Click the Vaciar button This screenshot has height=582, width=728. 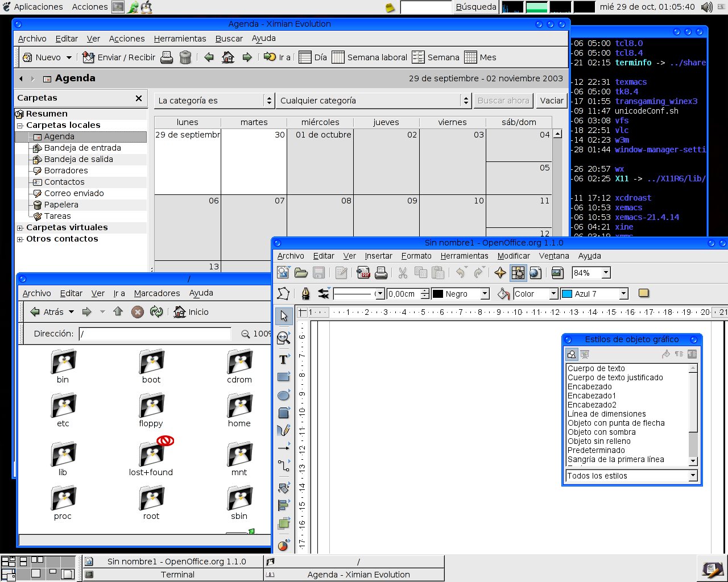tap(552, 101)
